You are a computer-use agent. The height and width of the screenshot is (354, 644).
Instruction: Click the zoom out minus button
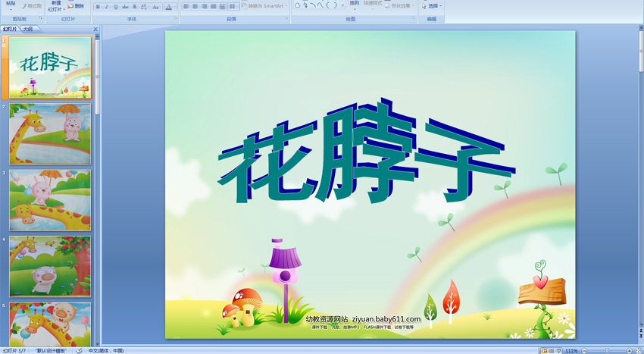click(584, 351)
